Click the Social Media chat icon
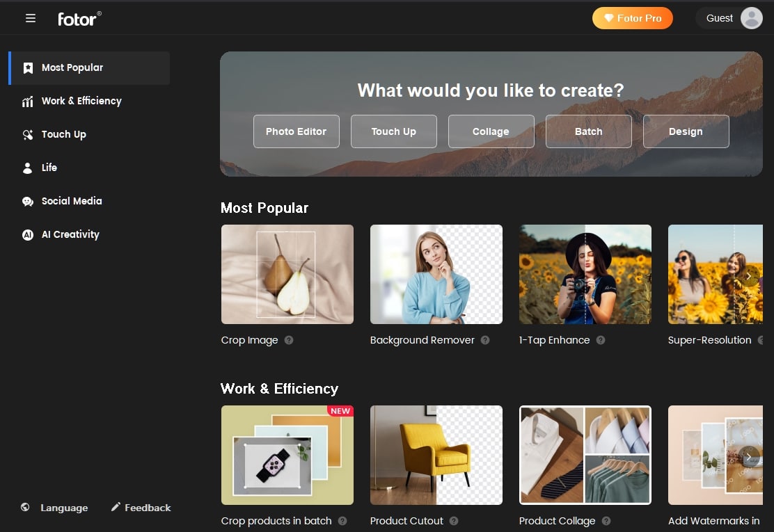Viewport: 774px width, 532px height. (x=28, y=202)
